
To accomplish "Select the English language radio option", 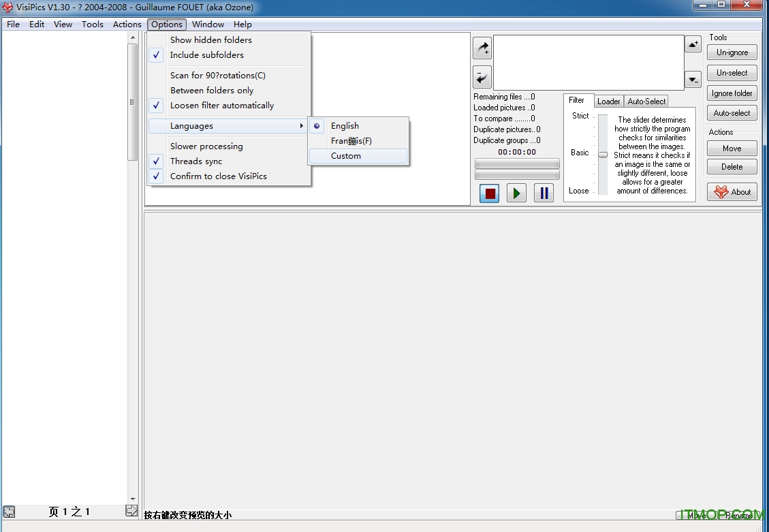I will coord(345,126).
